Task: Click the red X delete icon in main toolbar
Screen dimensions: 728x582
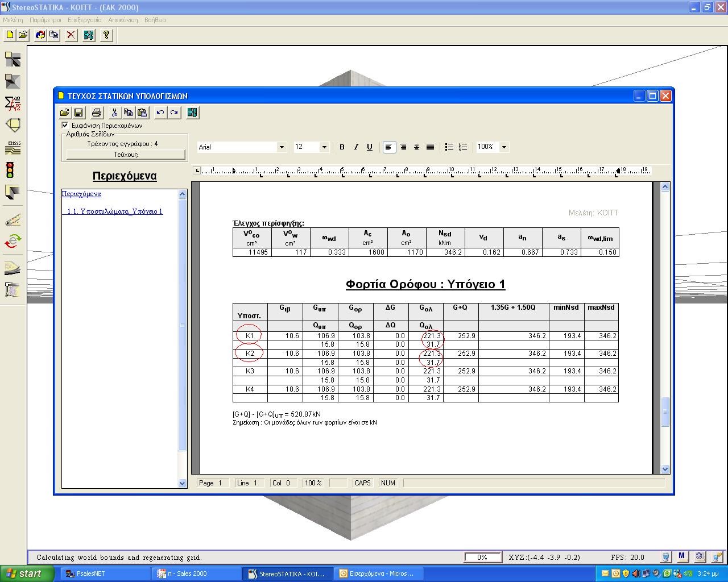Action: (x=71, y=35)
